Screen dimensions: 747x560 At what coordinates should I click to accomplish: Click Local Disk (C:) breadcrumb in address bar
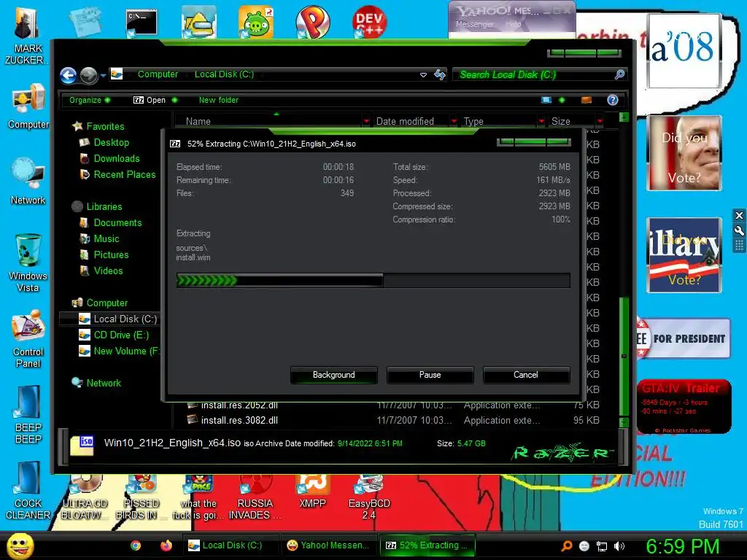pos(224,74)
